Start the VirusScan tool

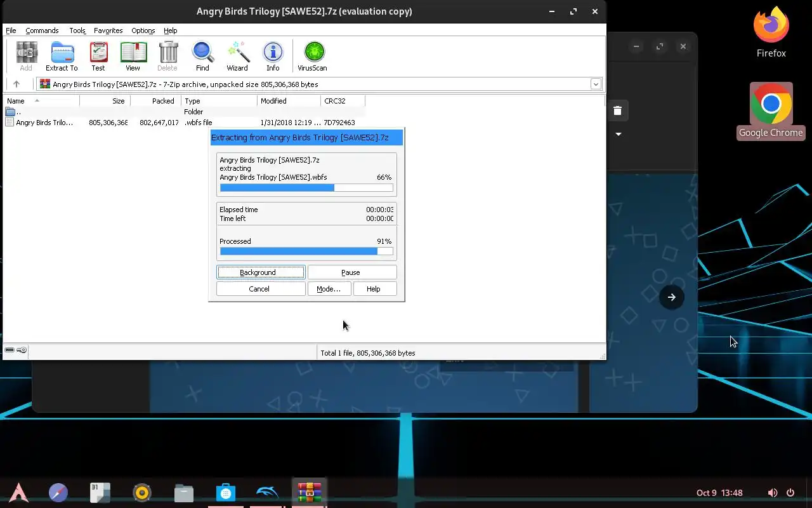(x=313, y=56)
